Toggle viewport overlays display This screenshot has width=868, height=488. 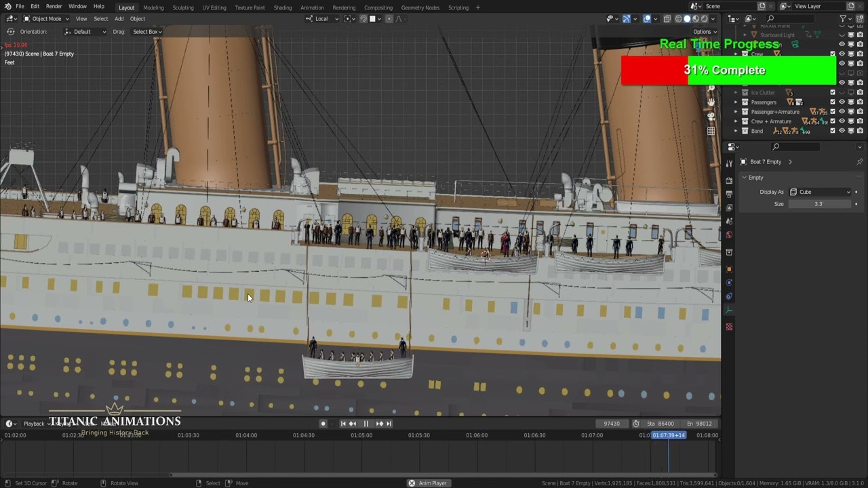click(x=647, y=19)
